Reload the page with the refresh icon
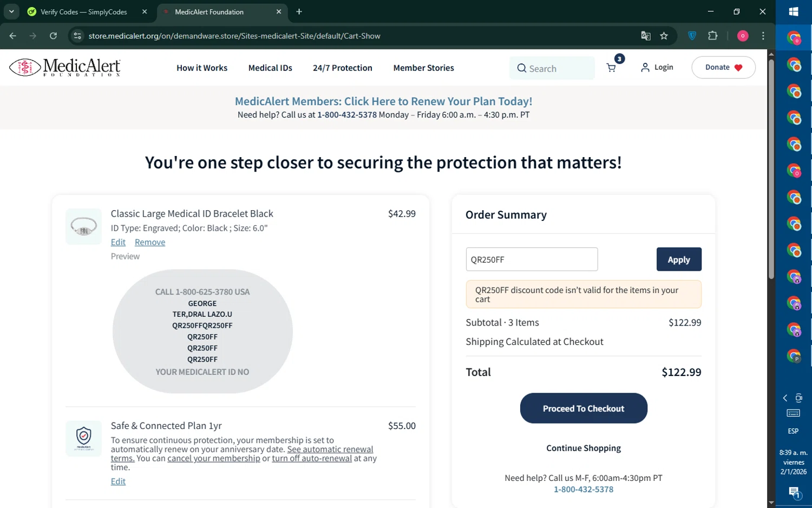812x508 pixels. tap(53, 36)
